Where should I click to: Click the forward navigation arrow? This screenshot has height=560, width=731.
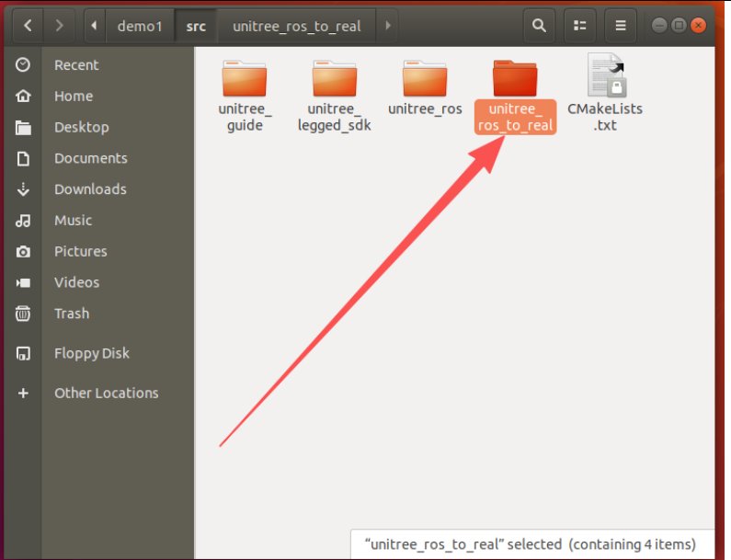click(63, 26)
